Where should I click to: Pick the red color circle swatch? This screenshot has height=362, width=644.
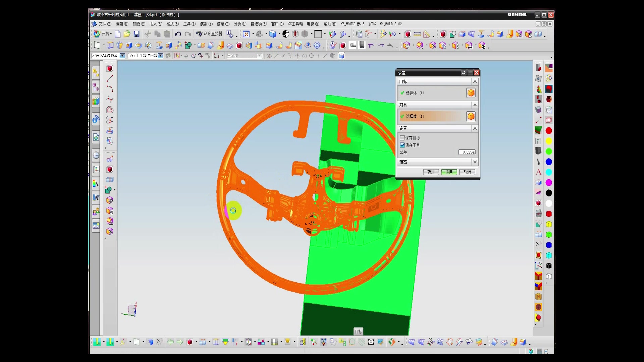[549, 131]
